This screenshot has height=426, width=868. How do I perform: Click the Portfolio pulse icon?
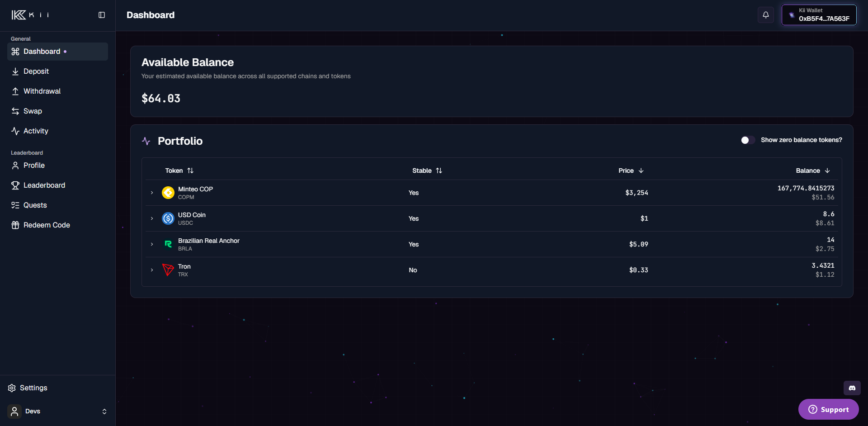(x=146, y=141)
